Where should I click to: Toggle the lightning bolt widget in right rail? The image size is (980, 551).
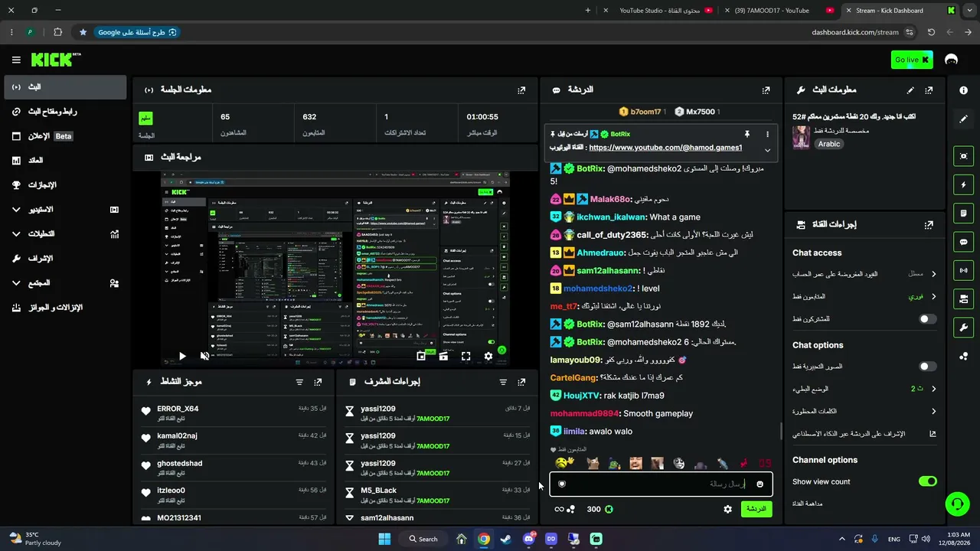click(963, 184)
